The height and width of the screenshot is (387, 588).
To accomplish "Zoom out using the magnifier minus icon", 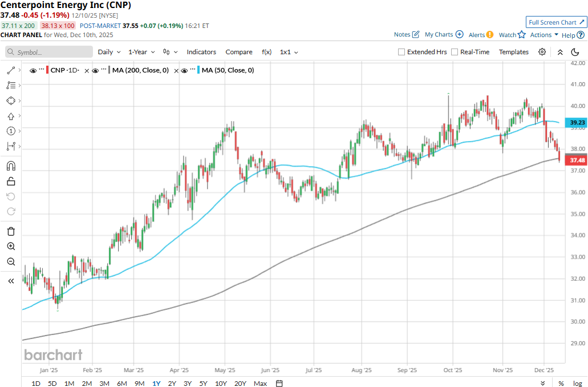I will 11,261.
